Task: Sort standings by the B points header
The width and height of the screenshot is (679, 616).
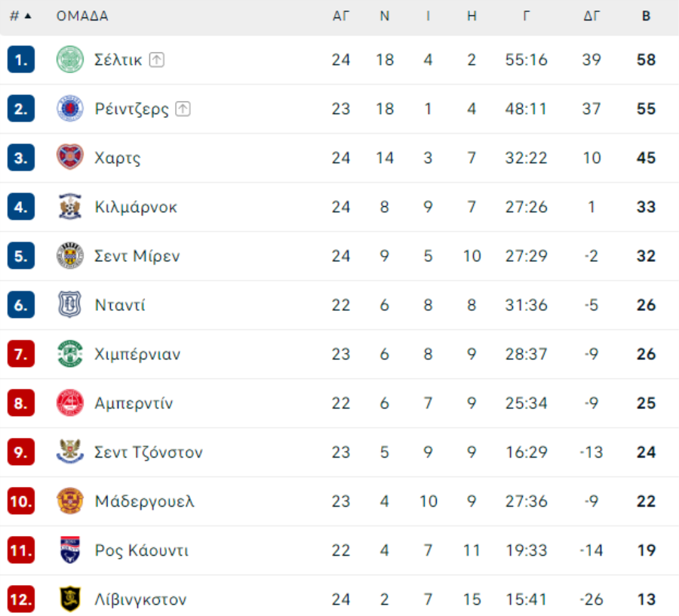Action: click(x=646, y=16)
